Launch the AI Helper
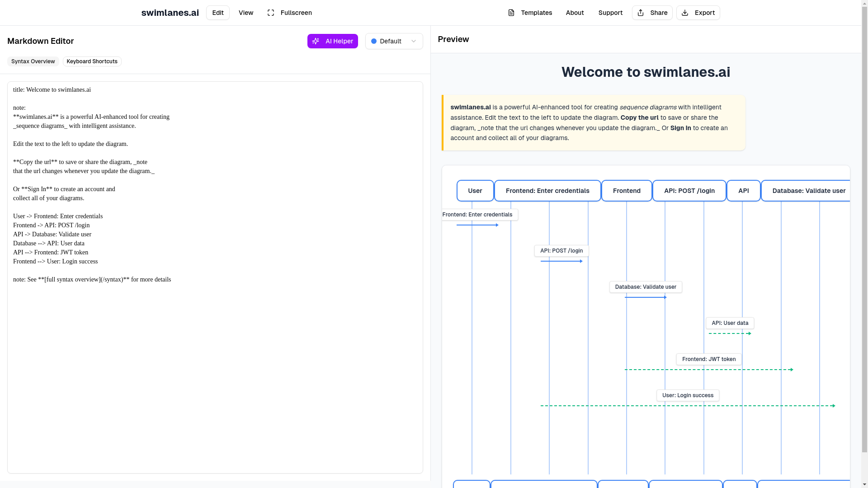868x488 pixels. tap(333, 41)
